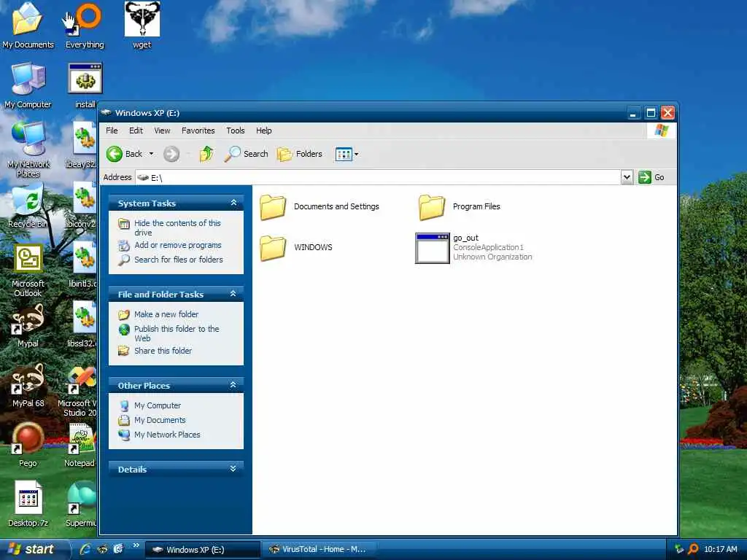Click the Go button

651,177
